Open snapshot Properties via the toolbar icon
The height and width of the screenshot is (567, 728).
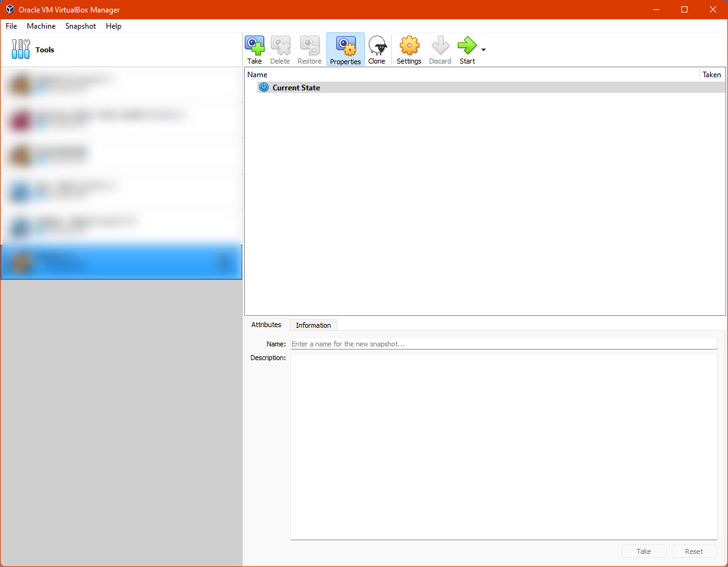click(x=345, y=49)
